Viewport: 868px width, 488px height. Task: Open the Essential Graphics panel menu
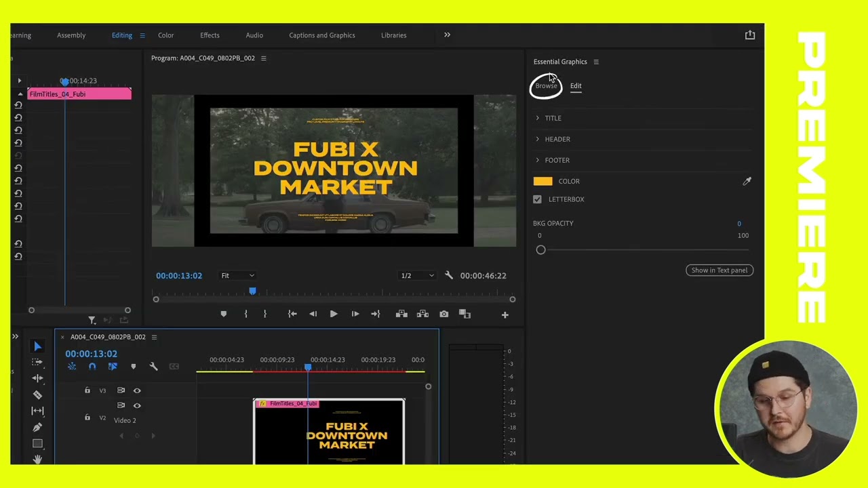click(596, 62)
